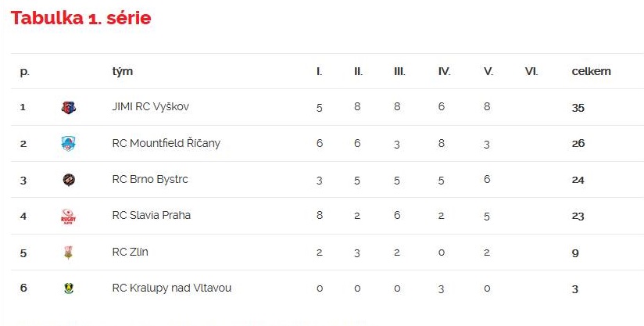The height and width of the screenshot is (326, 644).
Task: Click the RC Zlín team name
Action: 131,252
